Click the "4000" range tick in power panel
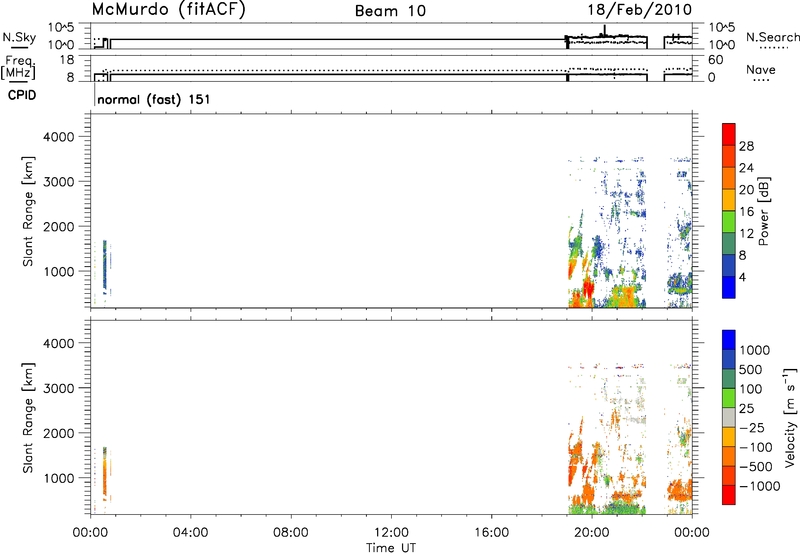The height and width of the screenshot is (554, 800). point(59,137)
